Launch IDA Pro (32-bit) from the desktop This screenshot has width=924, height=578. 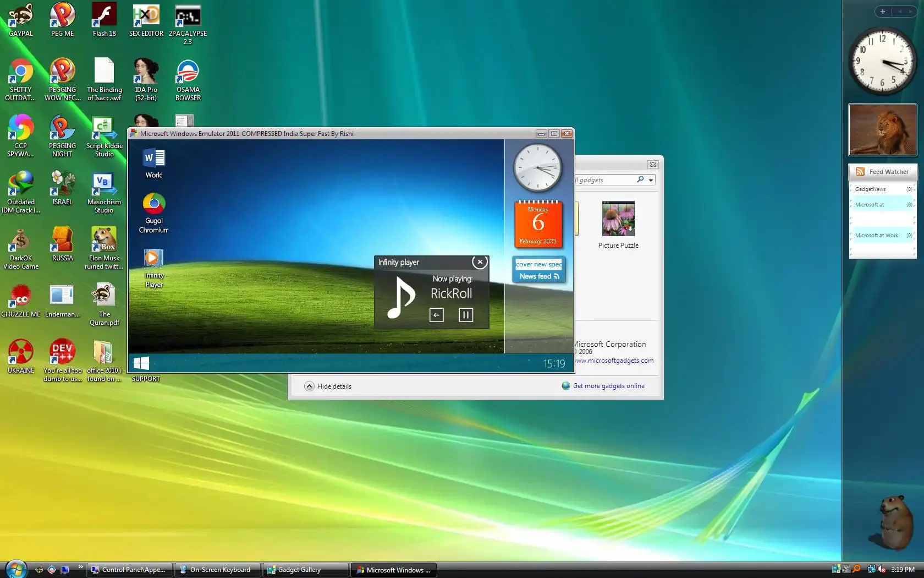pyautogui.click(x=146, y=79)
